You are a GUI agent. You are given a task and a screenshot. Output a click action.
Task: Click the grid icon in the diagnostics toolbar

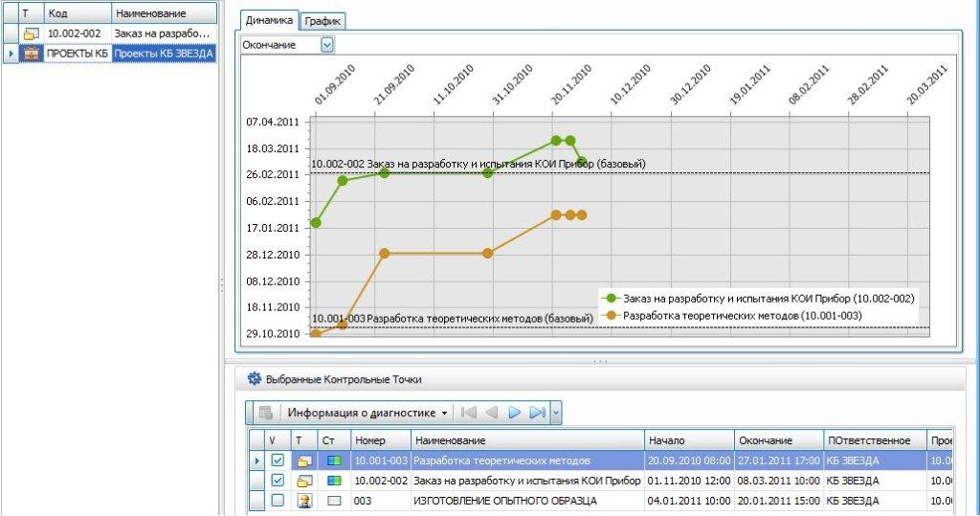coord(266,413)
